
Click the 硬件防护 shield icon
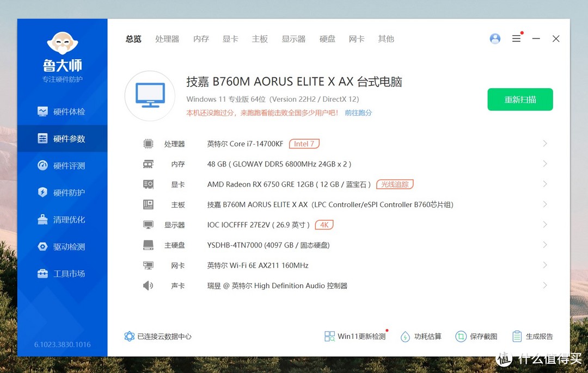tap(42, 192)
